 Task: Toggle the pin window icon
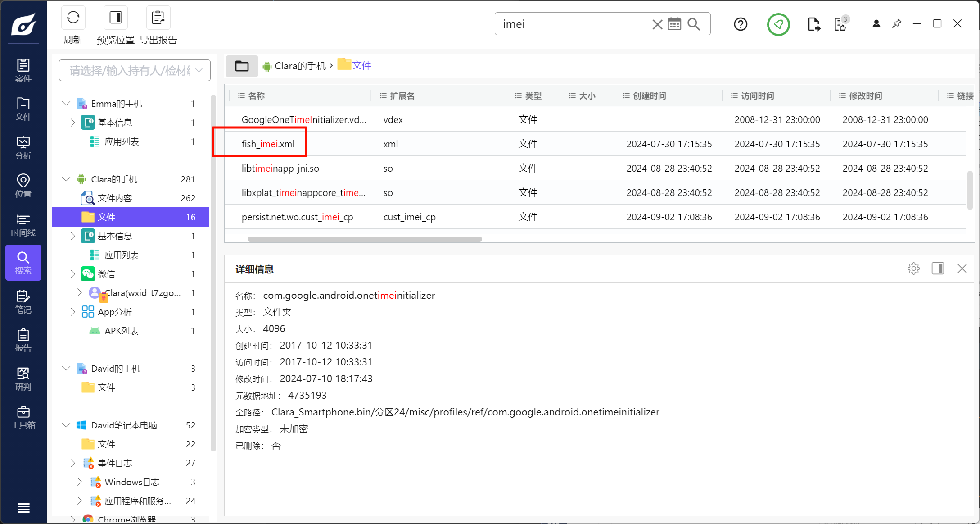[x=896, y=24]
